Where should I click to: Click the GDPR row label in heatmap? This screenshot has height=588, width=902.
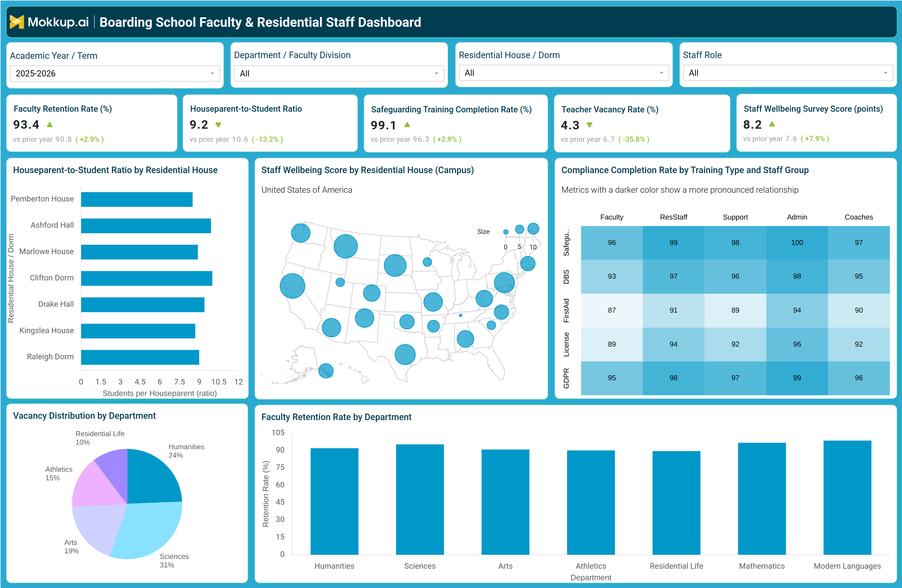point(566,378)
